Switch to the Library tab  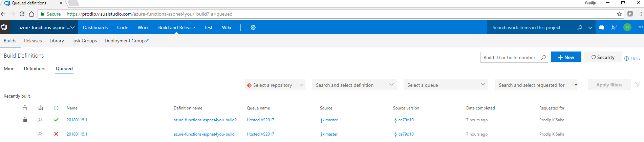click(57, 41)
